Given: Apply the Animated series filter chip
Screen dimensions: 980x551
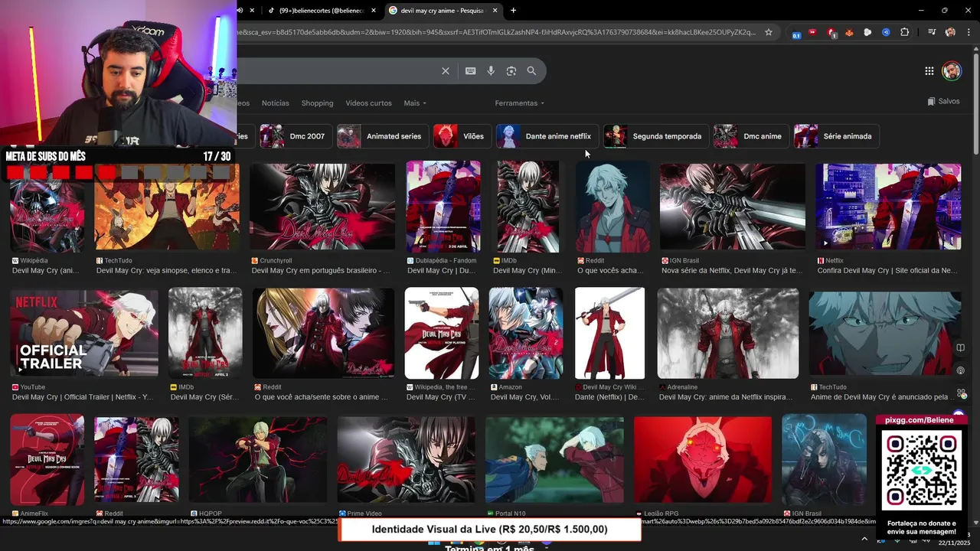Looking at the screenshot, I should click(382, 136).
